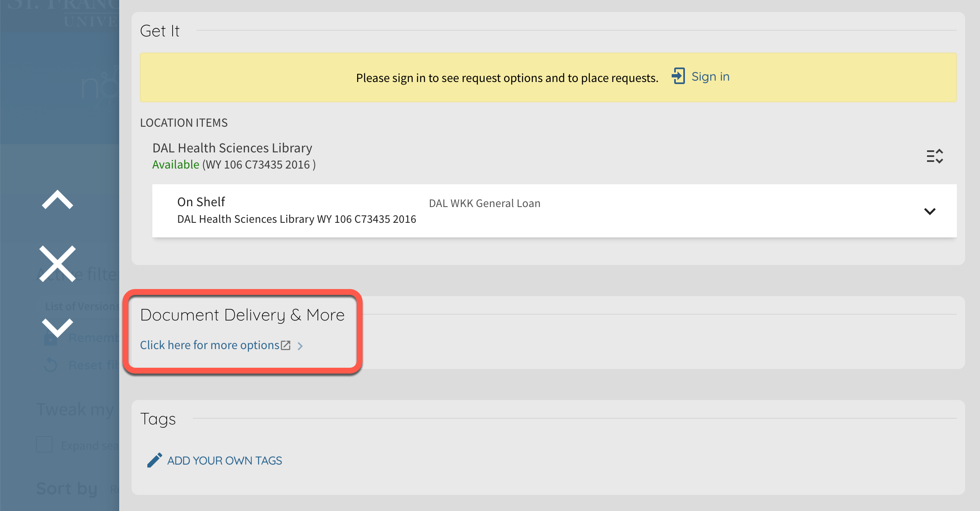Close the full record overlay with X
This screenshot has width=980, height=511.
coord(58,264)
